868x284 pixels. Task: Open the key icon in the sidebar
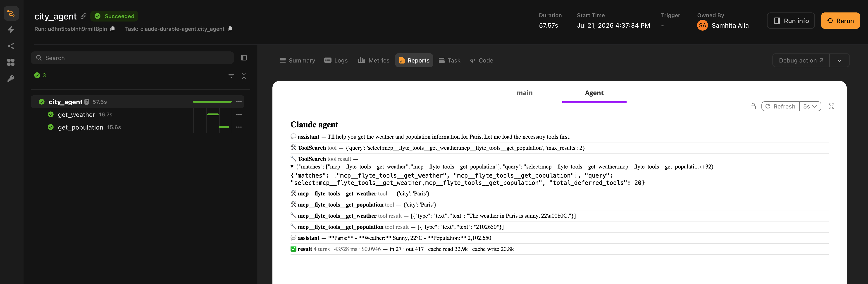pyautogui.click(x=11, y=79)
